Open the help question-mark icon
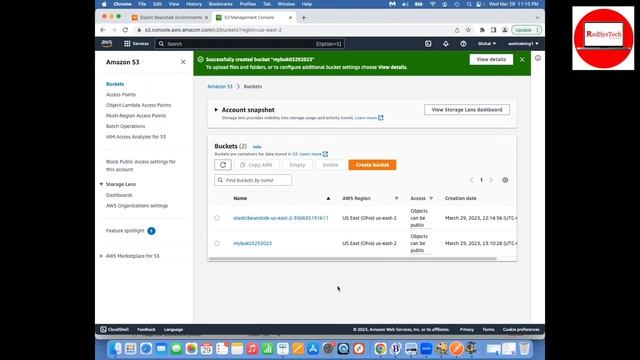This screenshot has height=360, width=640. pos(463,44)
